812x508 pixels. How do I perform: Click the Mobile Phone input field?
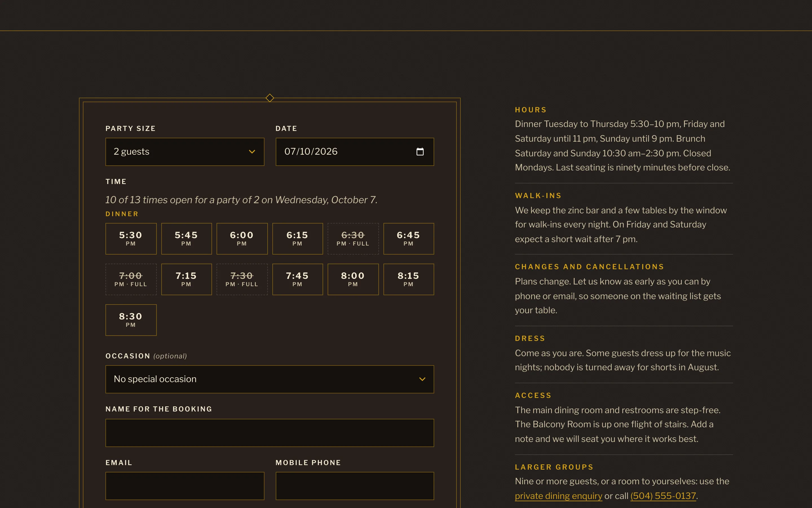[355, 486]
